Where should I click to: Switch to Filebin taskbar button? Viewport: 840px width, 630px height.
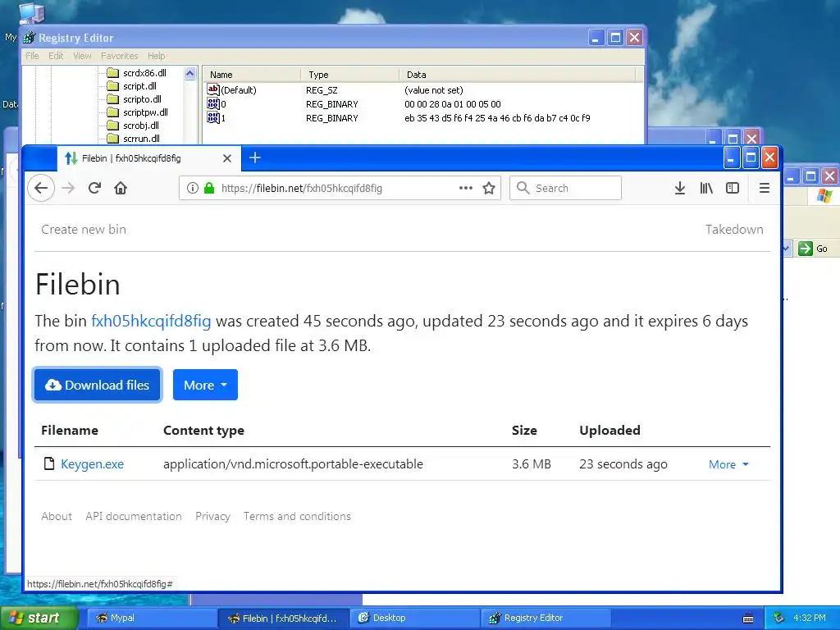coord(284,618)
